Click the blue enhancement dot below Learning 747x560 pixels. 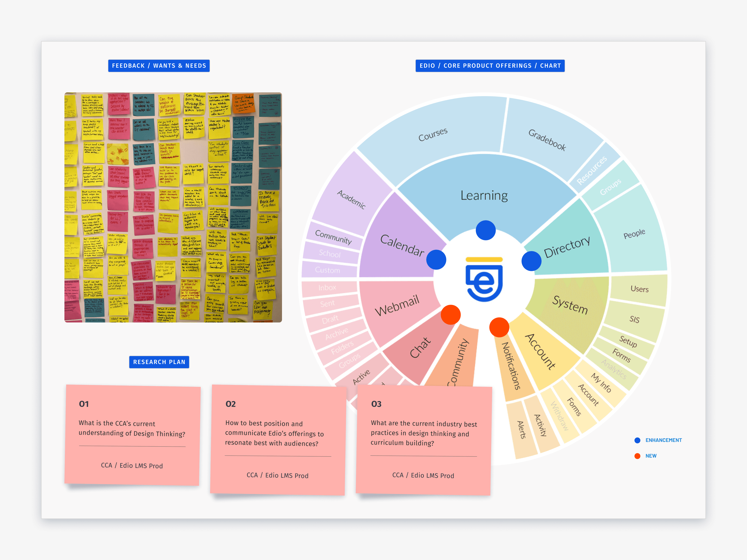(486, 230)
